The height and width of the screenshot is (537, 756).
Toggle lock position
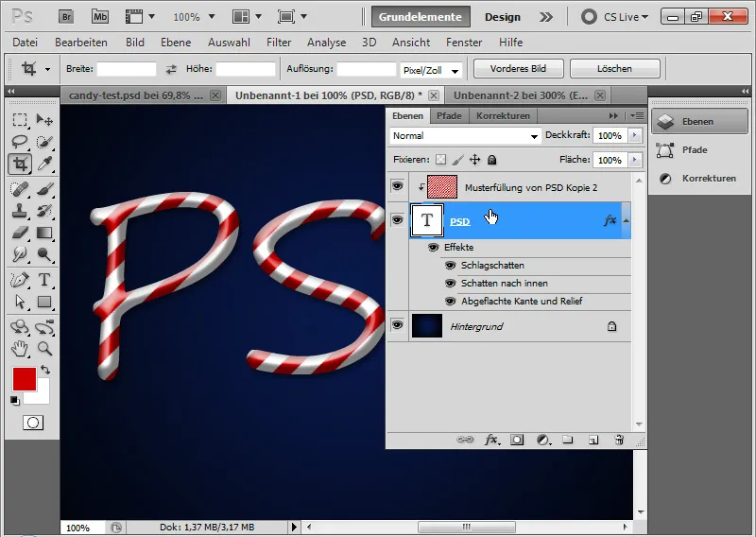pos(475,160)
